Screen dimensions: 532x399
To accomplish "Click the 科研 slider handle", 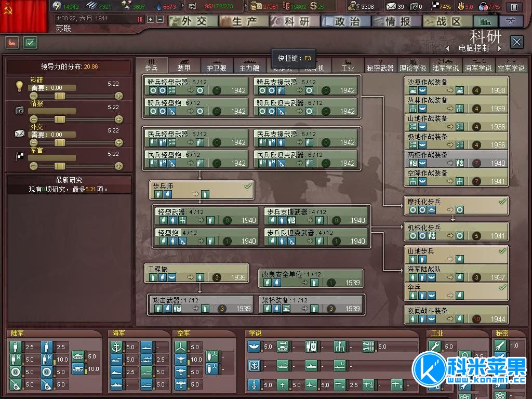I will [60, 96].
